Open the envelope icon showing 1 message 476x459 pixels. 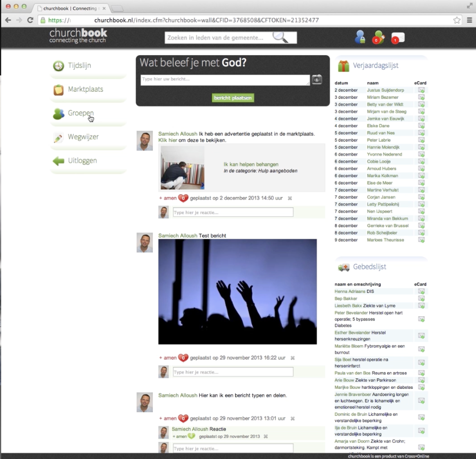397,38
